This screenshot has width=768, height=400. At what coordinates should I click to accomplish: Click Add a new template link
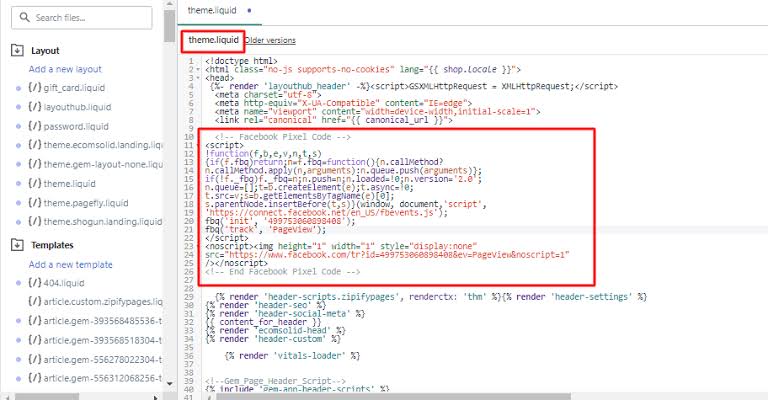[71, 264]
